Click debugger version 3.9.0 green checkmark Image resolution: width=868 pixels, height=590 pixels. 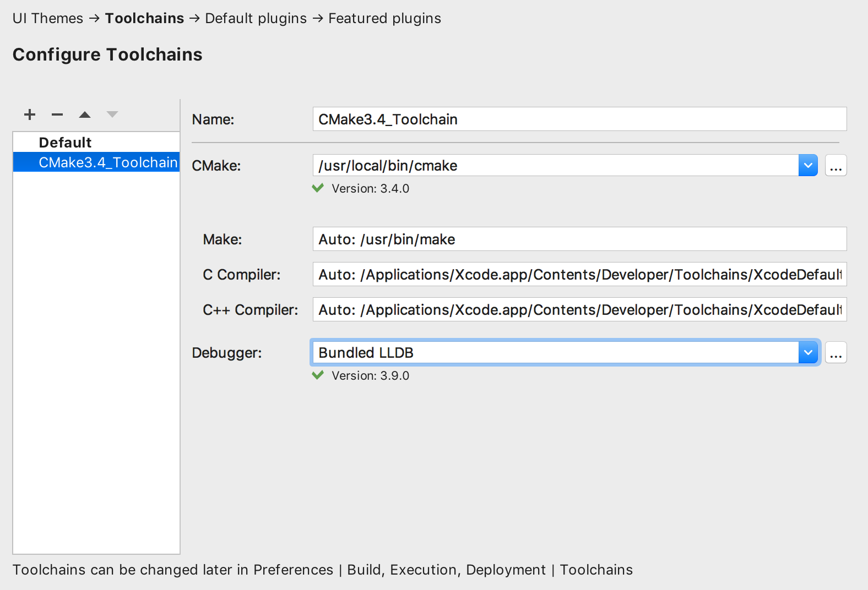click(x=318, y=375)
